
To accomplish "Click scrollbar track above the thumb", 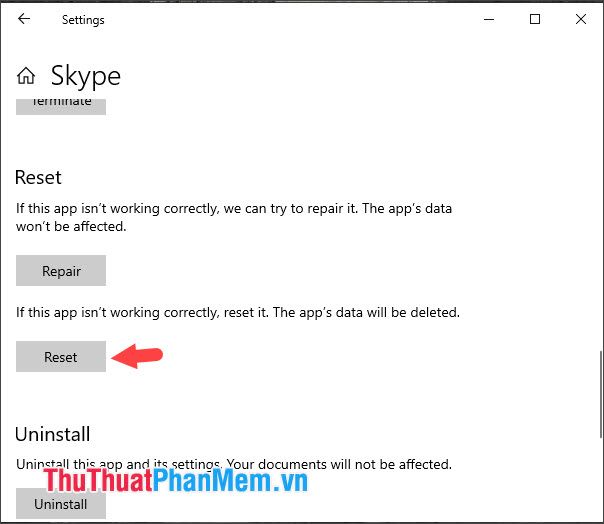I will [x=601, y=193].
